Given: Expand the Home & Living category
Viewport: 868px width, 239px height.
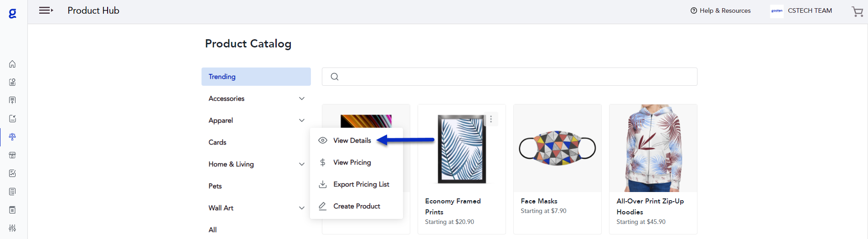Looking at the screenshot, I should pyautogui.click(x=301, y=164).
